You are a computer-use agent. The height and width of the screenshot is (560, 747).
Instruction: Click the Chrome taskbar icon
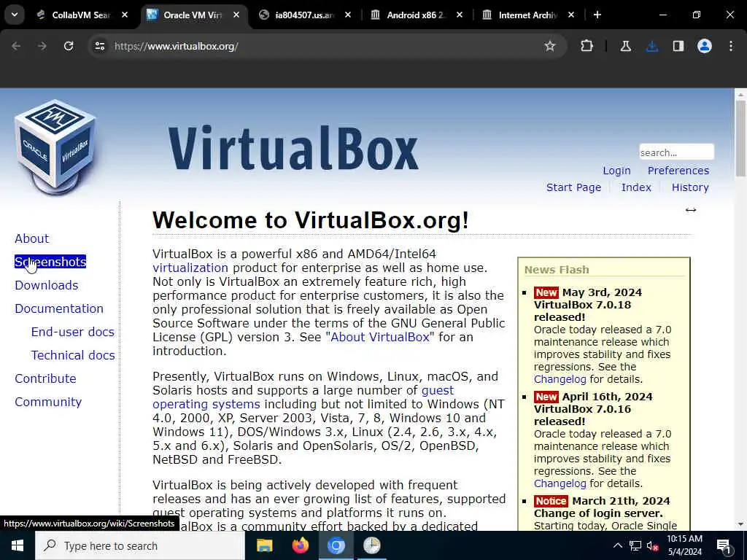[336, 545]
